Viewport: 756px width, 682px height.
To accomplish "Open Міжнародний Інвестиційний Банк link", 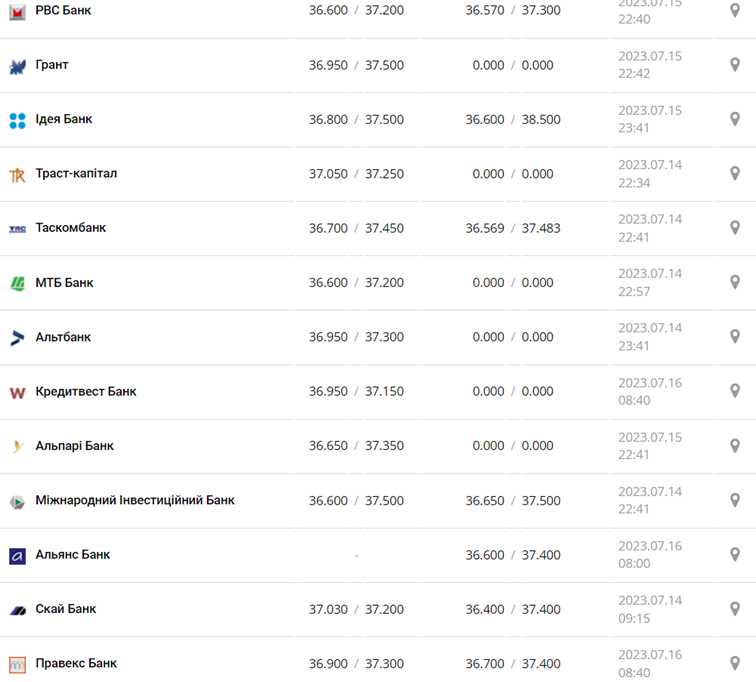I will pyautogui.click(x=135, y=500).
